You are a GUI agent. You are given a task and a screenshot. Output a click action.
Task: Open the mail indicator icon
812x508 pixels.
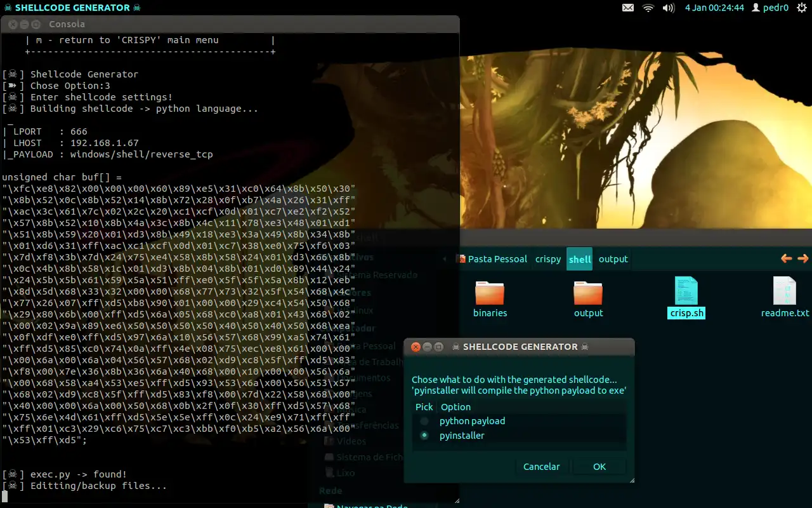(x=627, y=8)
